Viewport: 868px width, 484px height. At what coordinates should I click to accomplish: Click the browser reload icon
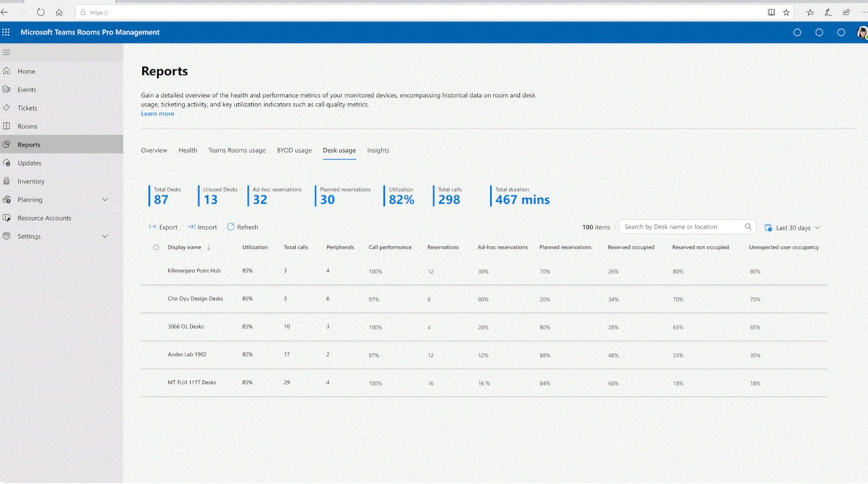41,12
